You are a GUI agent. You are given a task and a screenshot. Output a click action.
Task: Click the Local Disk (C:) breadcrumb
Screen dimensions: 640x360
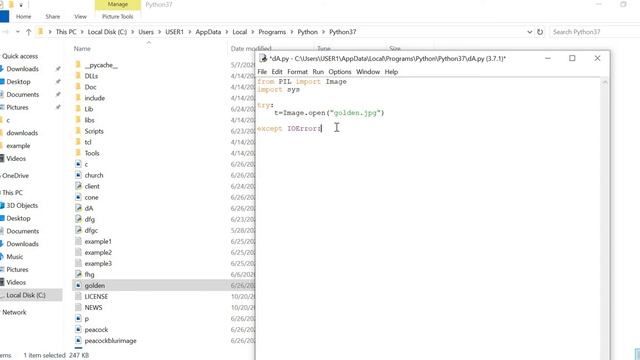(107, 32)
